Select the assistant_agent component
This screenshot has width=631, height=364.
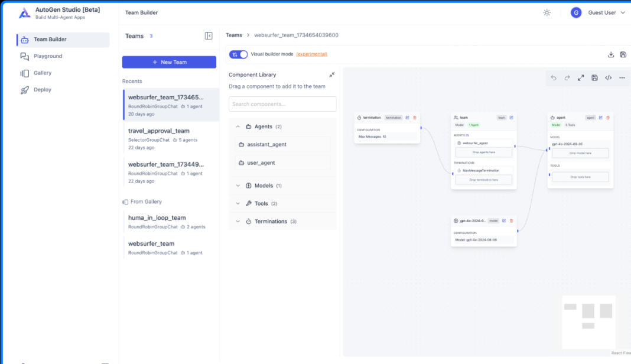282,145
